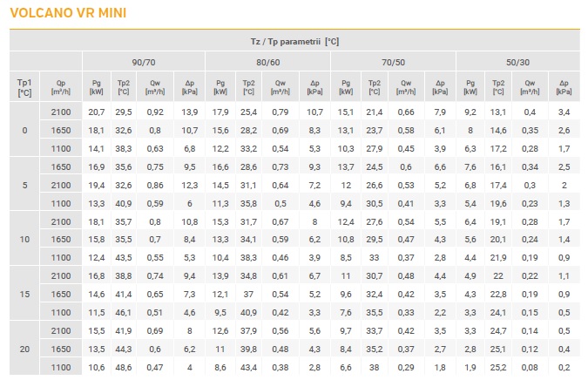Click the Tp2 value 46,1

click(124, 312)
